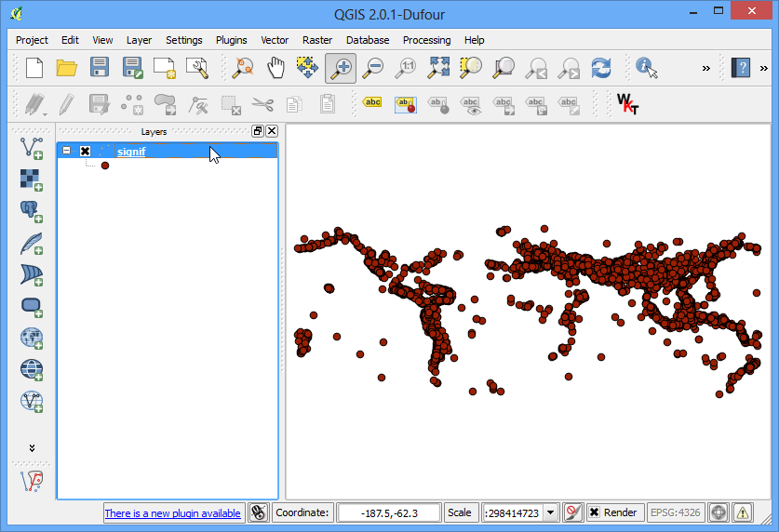Open layer Labeling options abc icon

tap(372, 102)
